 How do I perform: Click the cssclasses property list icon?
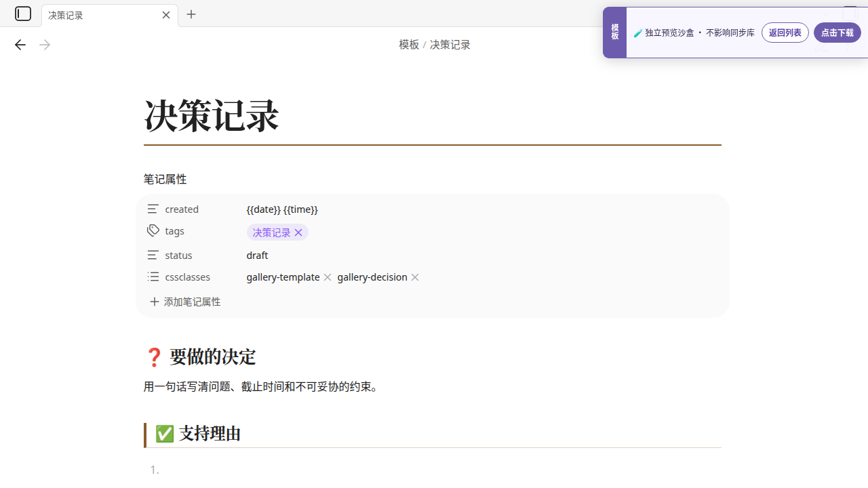[153, 277]
